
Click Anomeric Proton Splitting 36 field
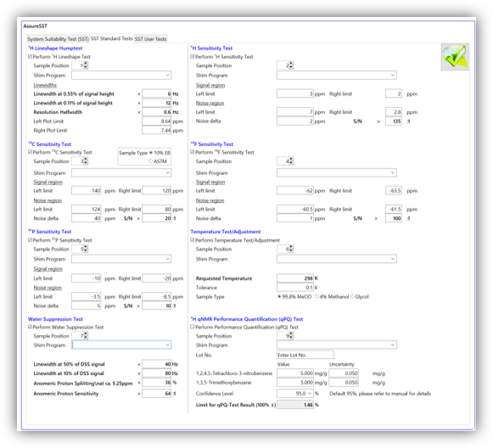pyautogui.click(x=157, y=383)
